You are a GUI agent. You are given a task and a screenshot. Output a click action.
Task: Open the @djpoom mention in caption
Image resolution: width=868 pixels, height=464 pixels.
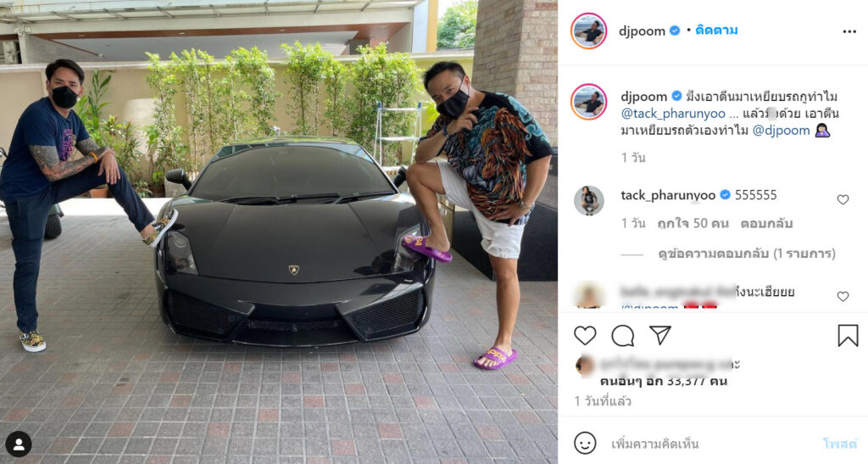pos(781,131)
